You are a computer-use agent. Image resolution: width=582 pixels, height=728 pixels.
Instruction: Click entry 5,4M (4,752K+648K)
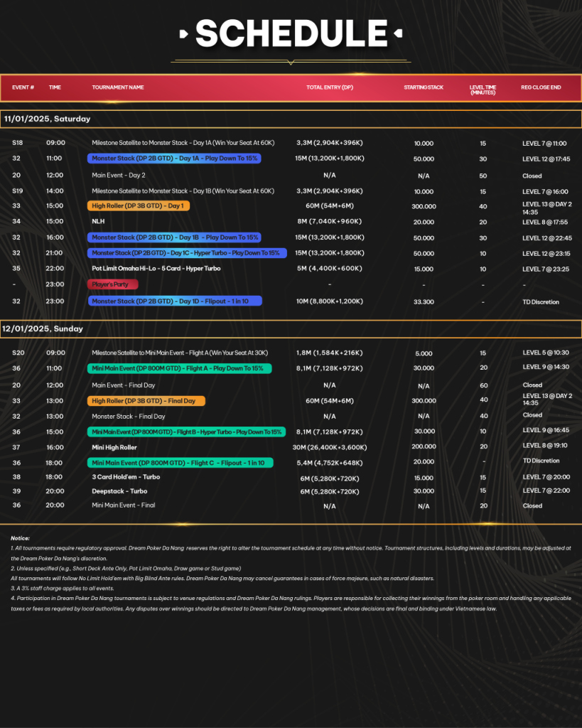[330, 463]
